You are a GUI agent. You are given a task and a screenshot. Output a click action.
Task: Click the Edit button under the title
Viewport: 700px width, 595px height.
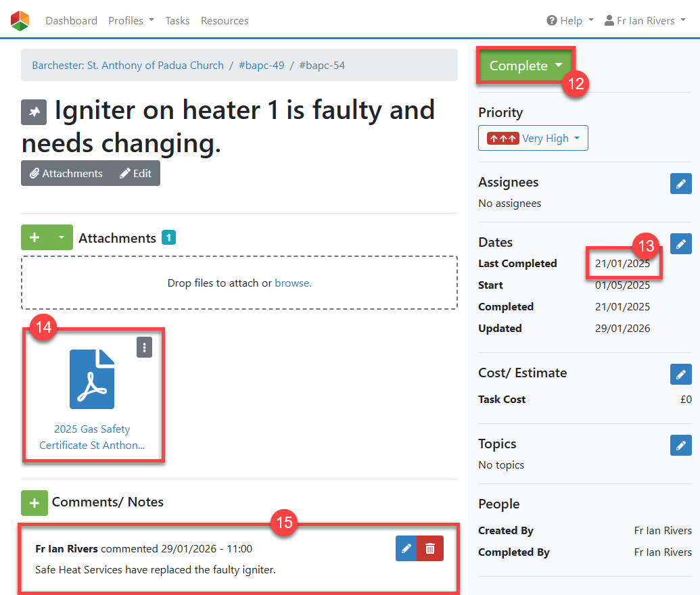coord(136,173)
